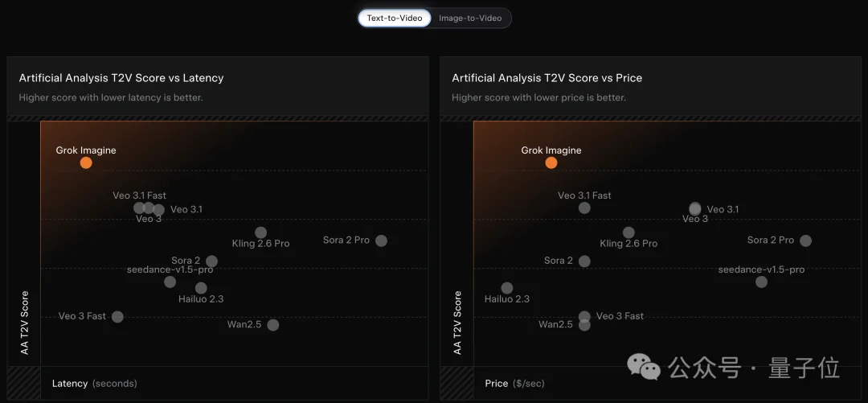Viewport: 868px width, 403px height.
Task: Switch to the Image-to-Video tab
Action: point(470,19)
